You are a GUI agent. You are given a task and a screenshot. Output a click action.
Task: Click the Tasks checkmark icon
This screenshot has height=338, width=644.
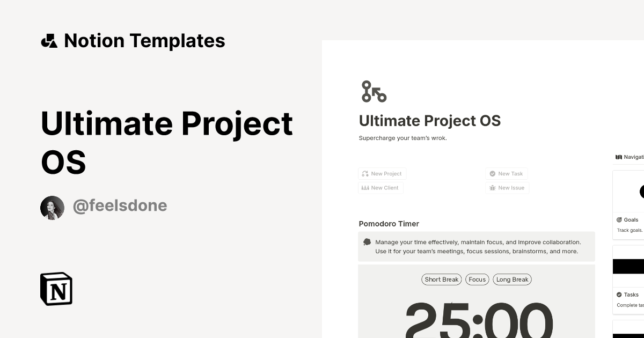618,295
